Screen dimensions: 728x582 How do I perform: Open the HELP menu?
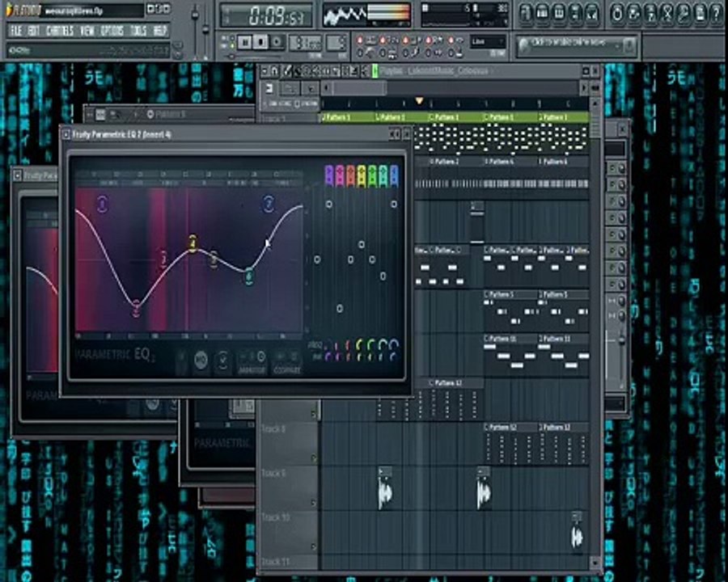(159, 31)
